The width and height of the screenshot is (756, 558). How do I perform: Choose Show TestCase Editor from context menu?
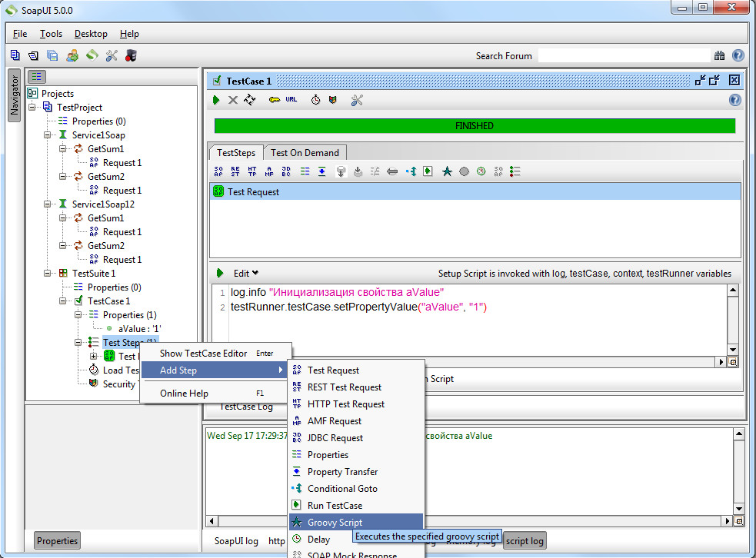click(x=216, y=354)
